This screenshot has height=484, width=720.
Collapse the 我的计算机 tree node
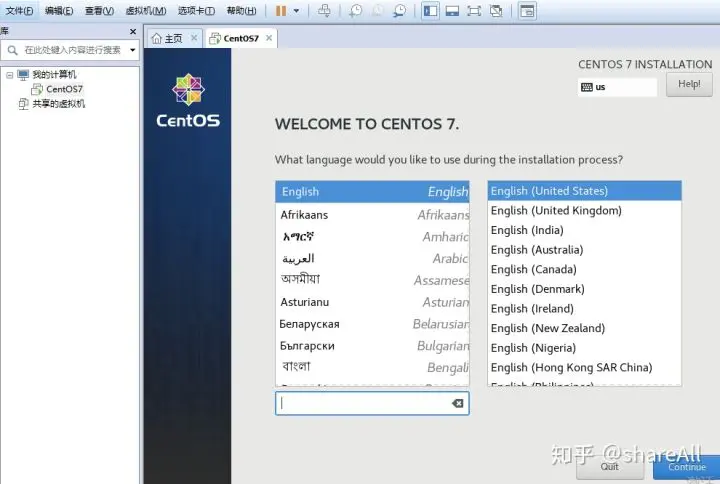[10, 75]
